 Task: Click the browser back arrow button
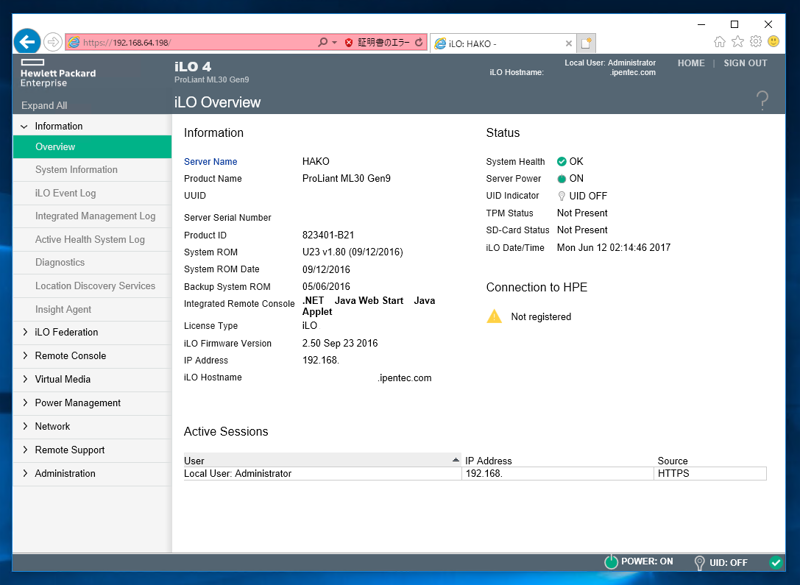pyautogui.click(x=27, y=41)
